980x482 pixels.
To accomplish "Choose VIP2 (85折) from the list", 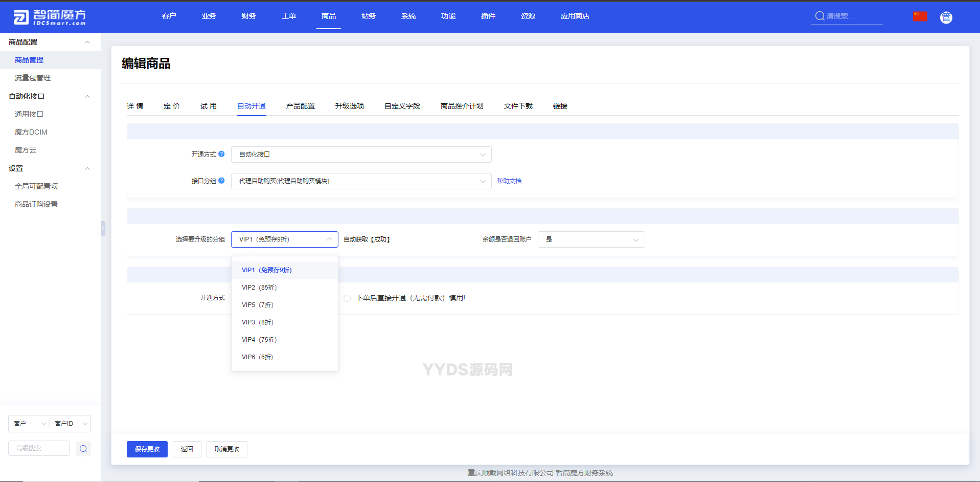I will [x=259, y=288].
